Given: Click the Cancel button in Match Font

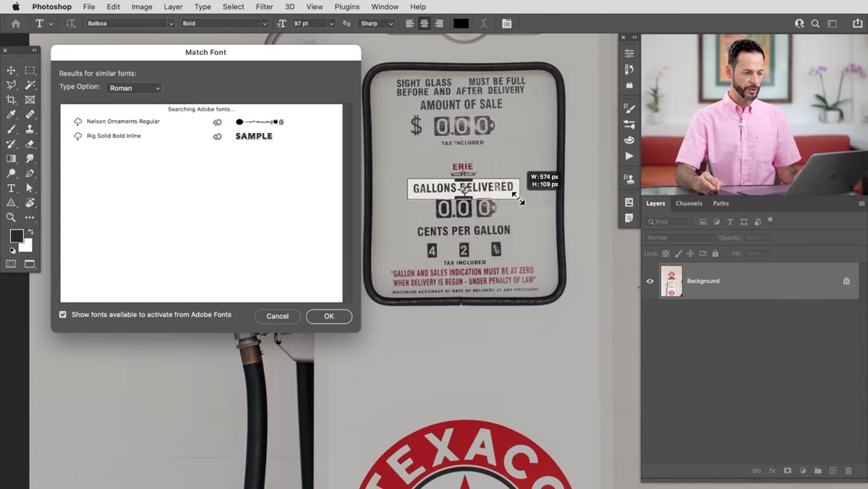Looking at the screenshot, I should (x=278, y=316).
